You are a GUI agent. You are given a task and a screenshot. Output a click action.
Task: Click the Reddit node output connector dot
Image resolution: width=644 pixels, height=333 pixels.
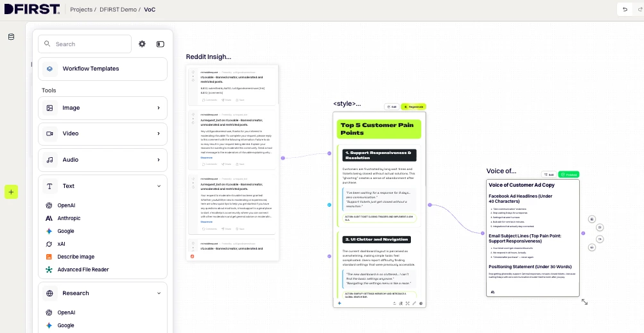pos(283,158)
